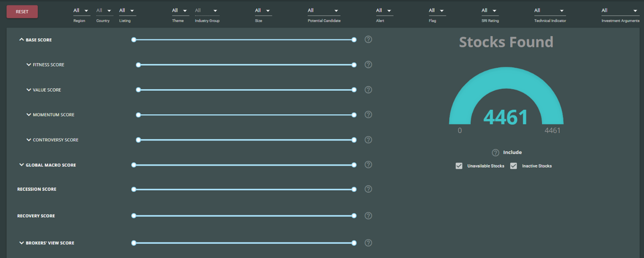The height and width of the screenshot is (258, 644).
Task: Click Fitness Score slider minimum handle
Action: point(138,65)
